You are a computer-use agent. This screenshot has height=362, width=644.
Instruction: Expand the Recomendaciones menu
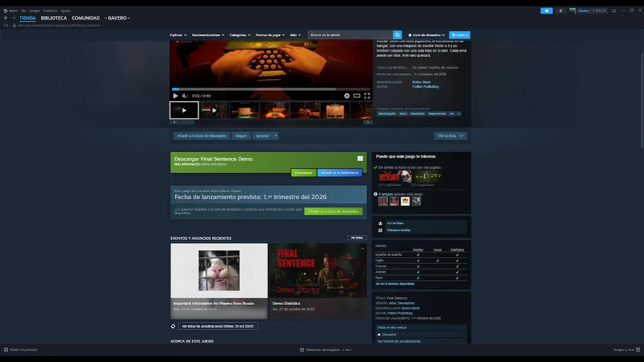[x=208, y=35]
